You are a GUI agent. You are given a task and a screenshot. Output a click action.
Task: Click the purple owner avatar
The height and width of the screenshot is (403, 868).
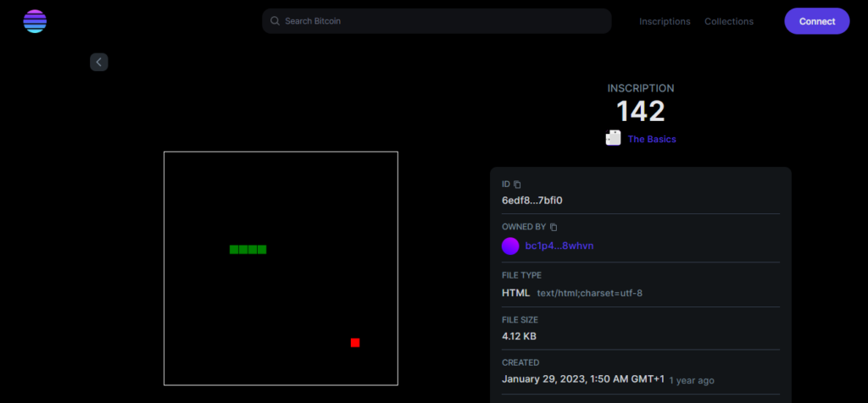point(510,246)
